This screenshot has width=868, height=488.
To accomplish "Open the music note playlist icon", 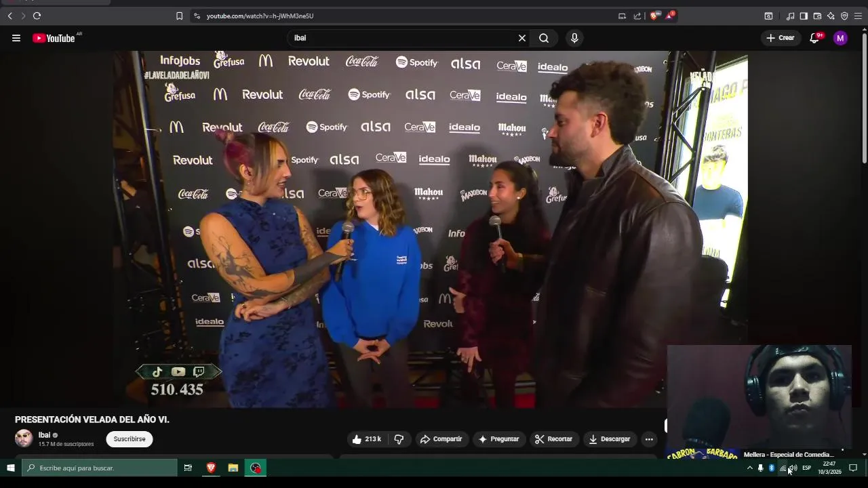I will click(x=790, y=16).
